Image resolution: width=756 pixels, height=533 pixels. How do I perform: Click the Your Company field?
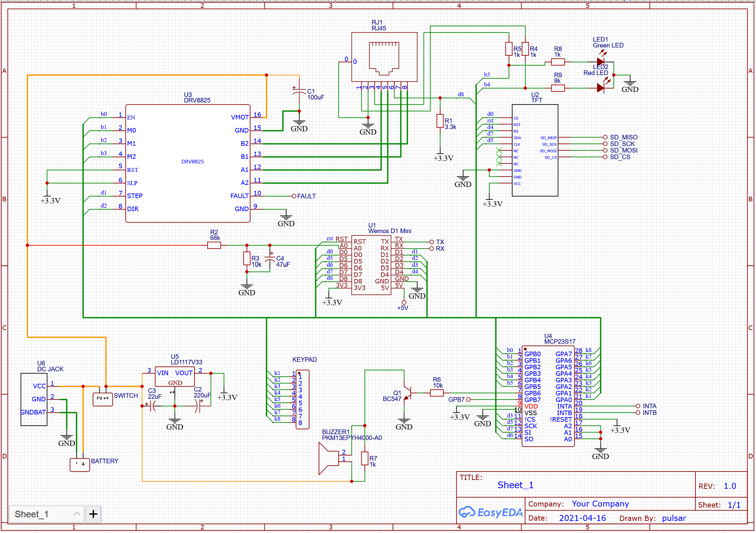[600, 504]
